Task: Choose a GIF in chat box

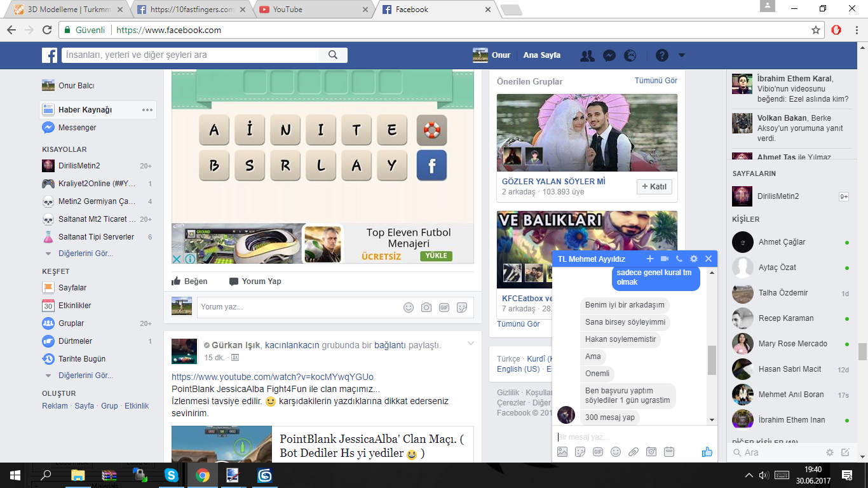Action: [598, 452]
